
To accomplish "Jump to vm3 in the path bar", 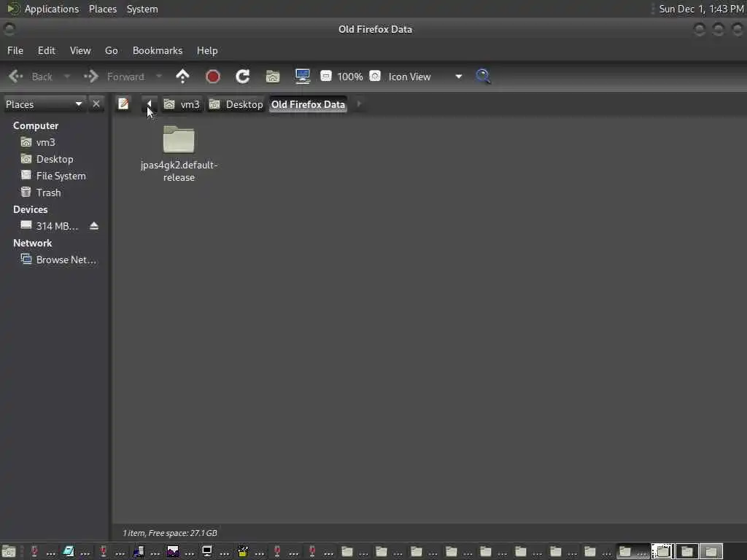I will pyautogui.click(x=182, y=104).
